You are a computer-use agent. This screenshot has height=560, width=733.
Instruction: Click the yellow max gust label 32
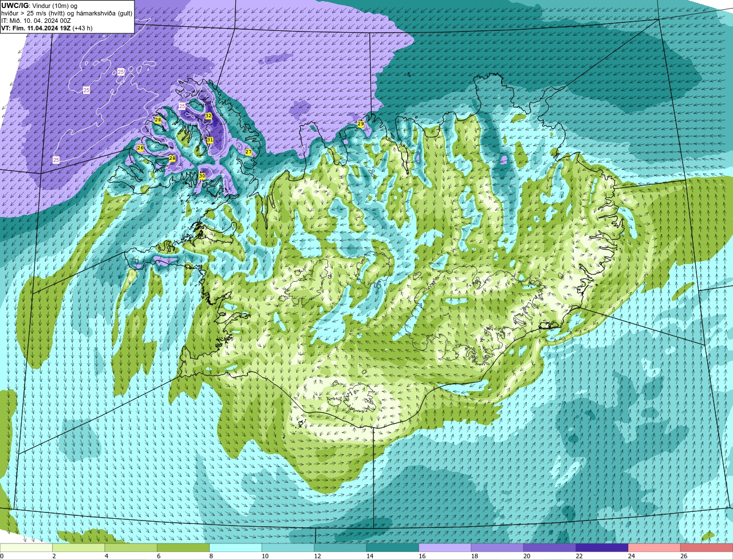pyautogui.click(x=208, y=116)
